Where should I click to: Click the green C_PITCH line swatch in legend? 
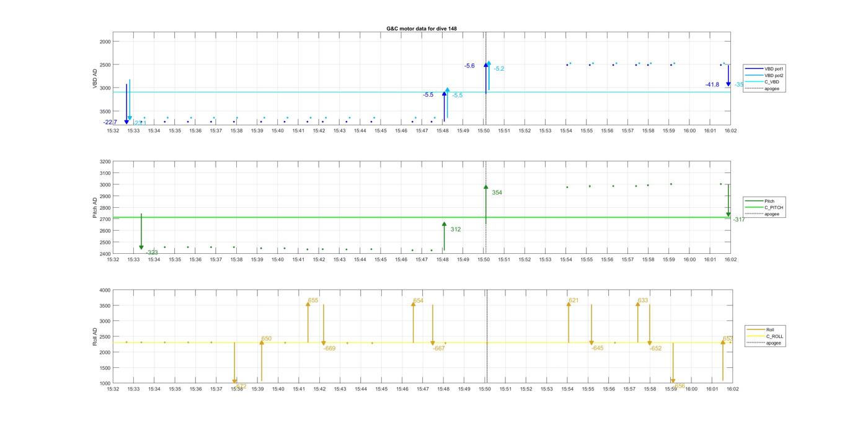coord(754,207)
